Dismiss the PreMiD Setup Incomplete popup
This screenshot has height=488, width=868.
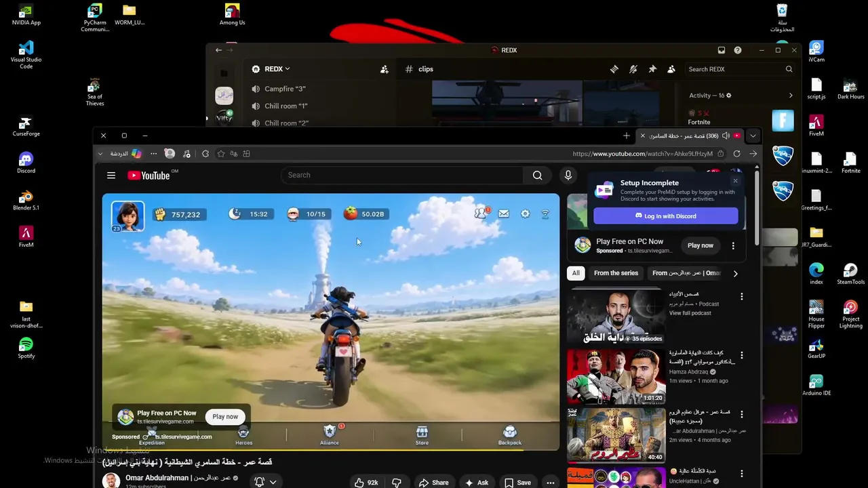pyautogui.click(x=735, y=181)
